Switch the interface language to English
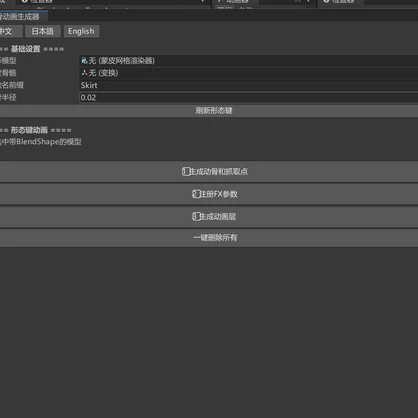Viewport: 418px width, 418px height. tap(81, 31)
